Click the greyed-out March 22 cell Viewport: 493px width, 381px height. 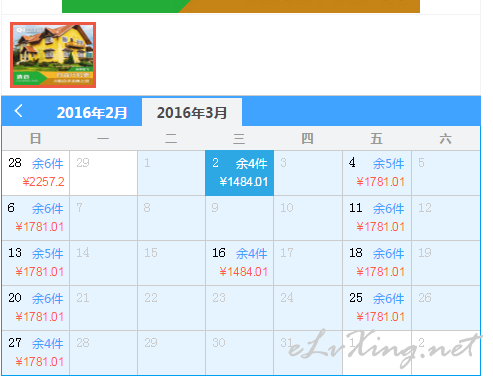coord(172,308)
